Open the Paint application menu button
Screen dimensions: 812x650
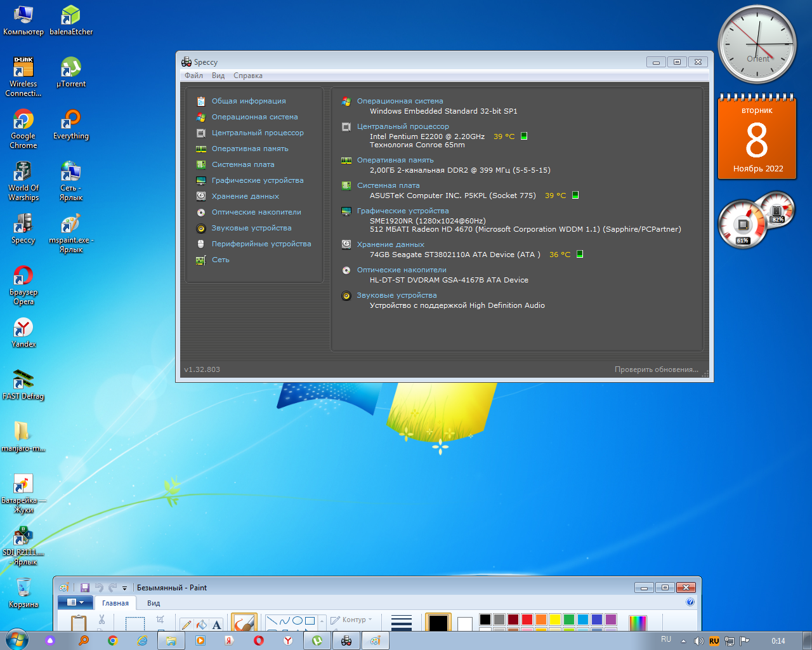[75, 602]
